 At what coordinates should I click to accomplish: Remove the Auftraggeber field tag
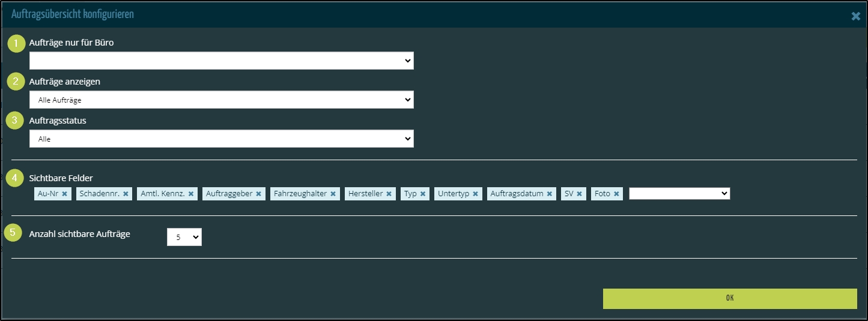click(x=258, y=194)
